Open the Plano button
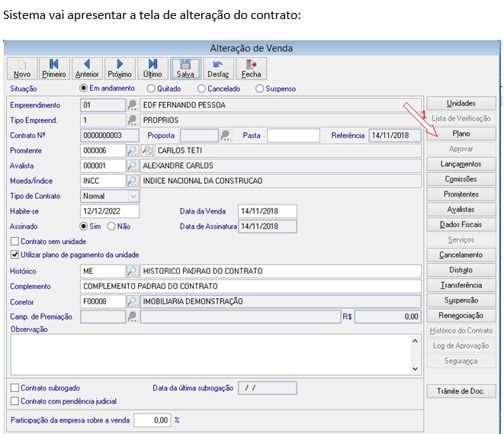This screenshot has width=504, height=434. click(x=461, y=133)
